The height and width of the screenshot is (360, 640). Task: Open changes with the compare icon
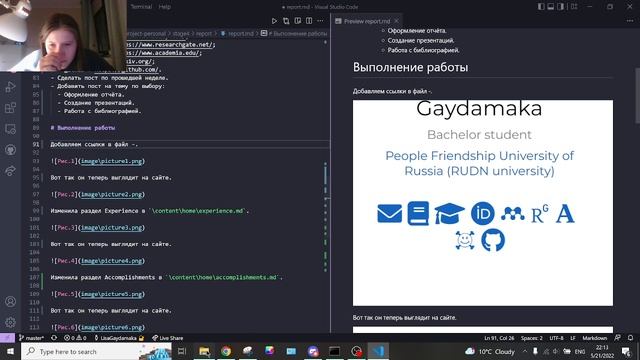pos(286,21)
